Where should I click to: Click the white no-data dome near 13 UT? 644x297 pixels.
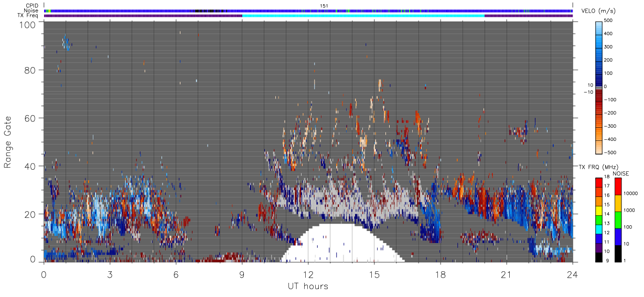pos(342,244)
